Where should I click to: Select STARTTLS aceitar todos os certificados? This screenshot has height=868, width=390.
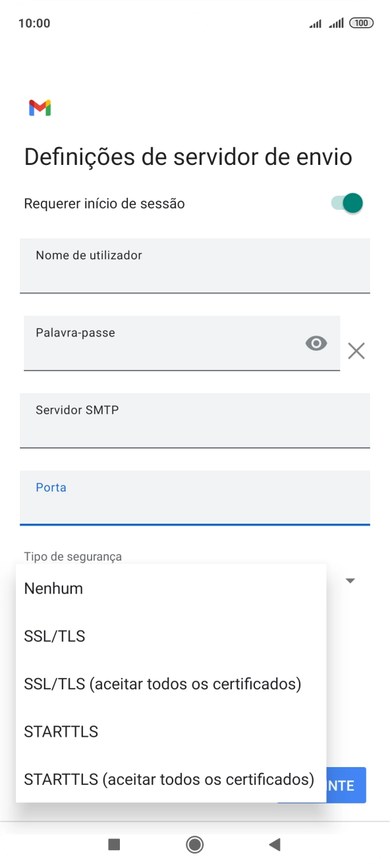tap(169, 779)
